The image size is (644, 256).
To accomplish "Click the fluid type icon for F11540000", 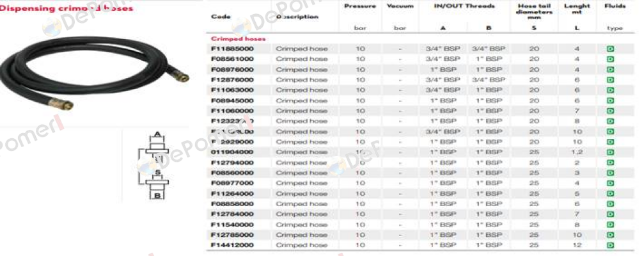I will tap(610, 225).
